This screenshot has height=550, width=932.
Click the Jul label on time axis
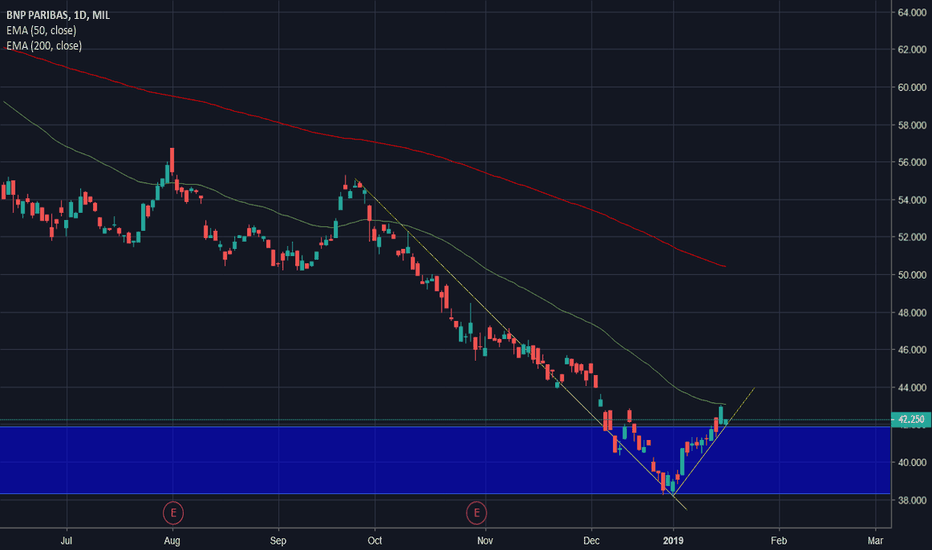point(67,540)
